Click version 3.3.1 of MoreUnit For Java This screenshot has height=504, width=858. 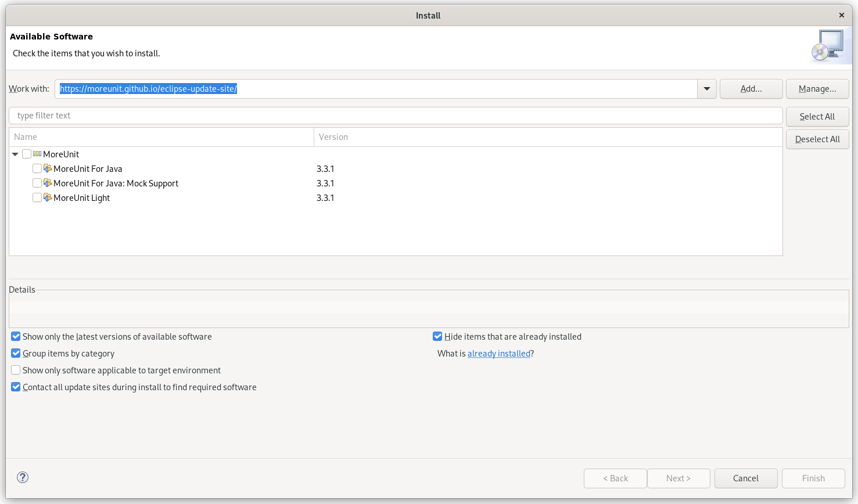(x=325, y=168)
